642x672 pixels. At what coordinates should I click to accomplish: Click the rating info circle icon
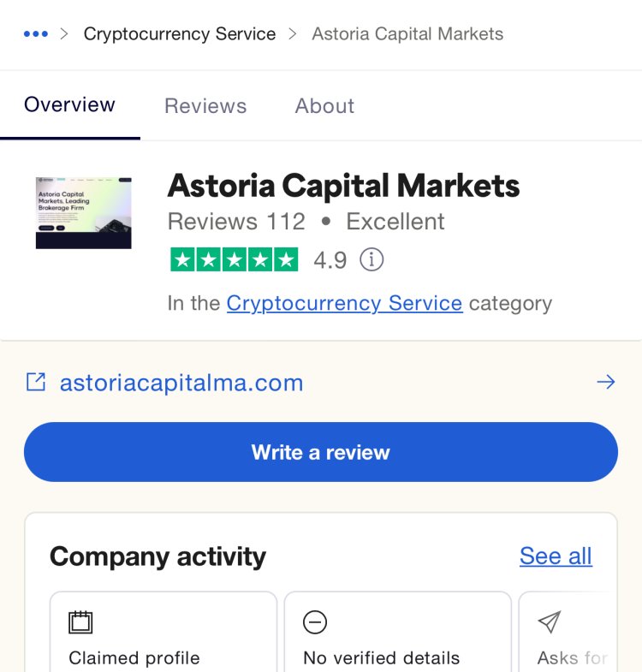click(x=372, y=259)
